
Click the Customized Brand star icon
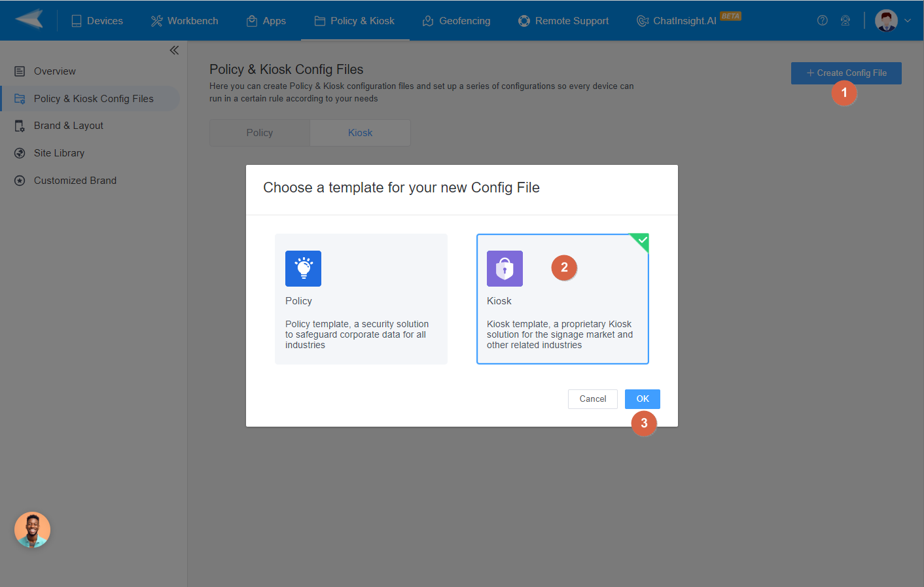(x=20, y=180)
